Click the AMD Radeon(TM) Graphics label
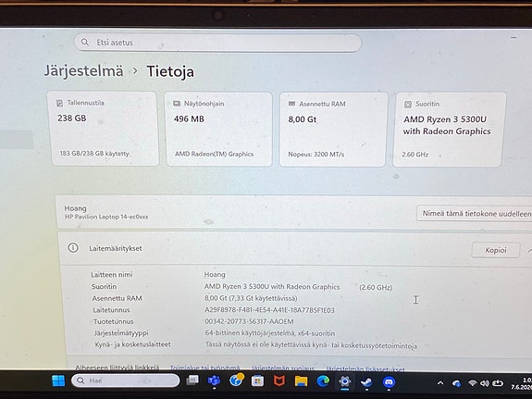The height and width of the screenshot is (399, 532). coord(214,154)
